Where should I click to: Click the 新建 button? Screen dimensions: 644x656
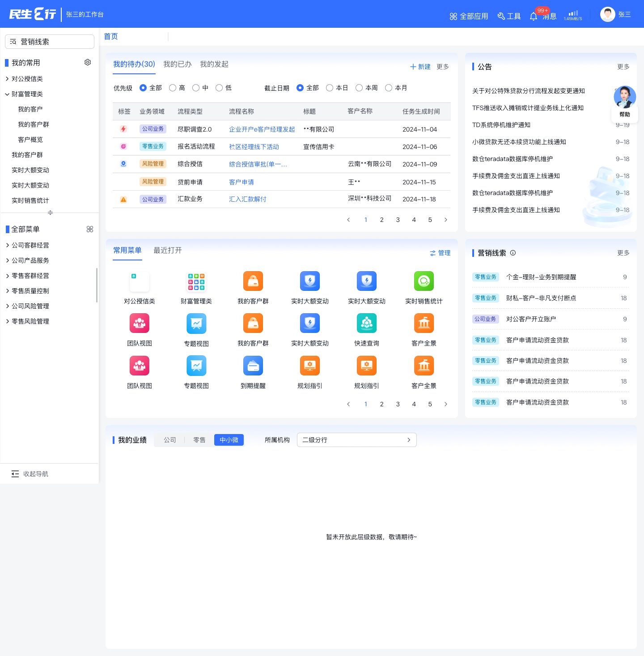pyautogui.click(x=420, y=67)
